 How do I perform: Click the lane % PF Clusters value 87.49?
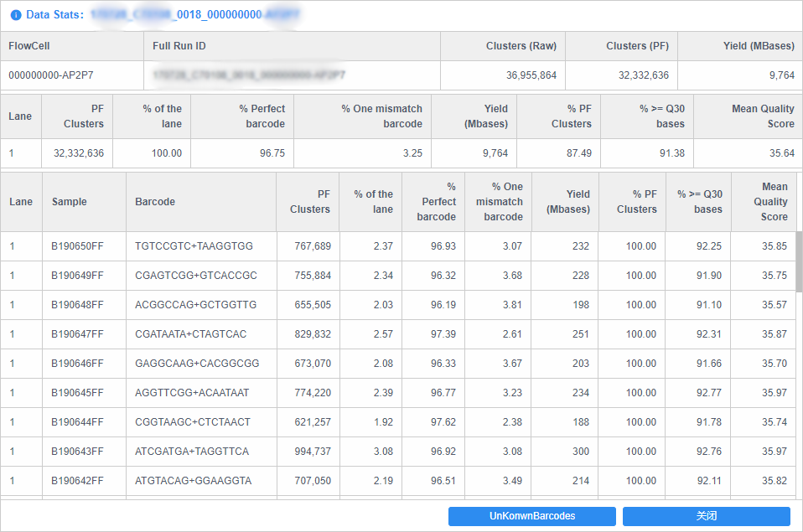point(578,153)
